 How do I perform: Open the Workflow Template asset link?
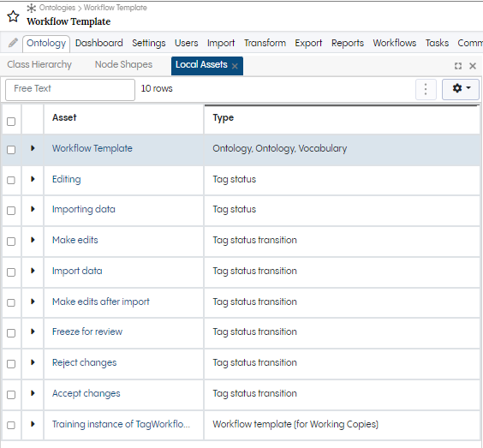pyautogui.click(x=92, y=148)
